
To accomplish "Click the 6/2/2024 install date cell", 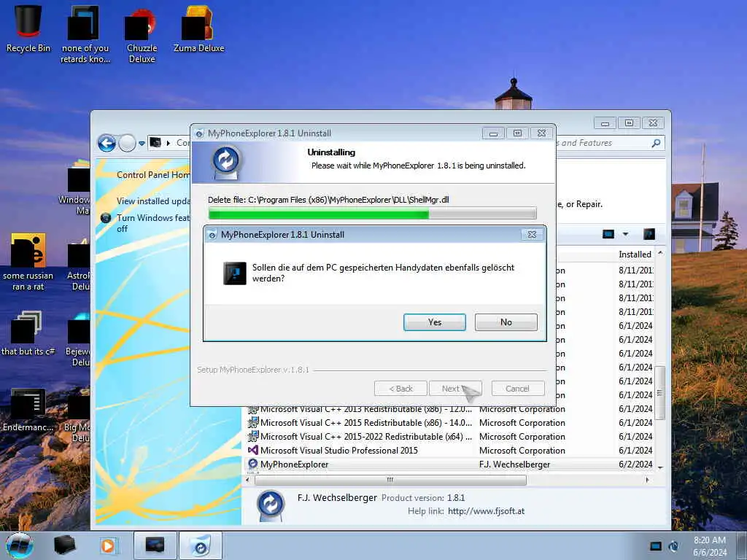I will pyautogui.click(x=635, y=464).
